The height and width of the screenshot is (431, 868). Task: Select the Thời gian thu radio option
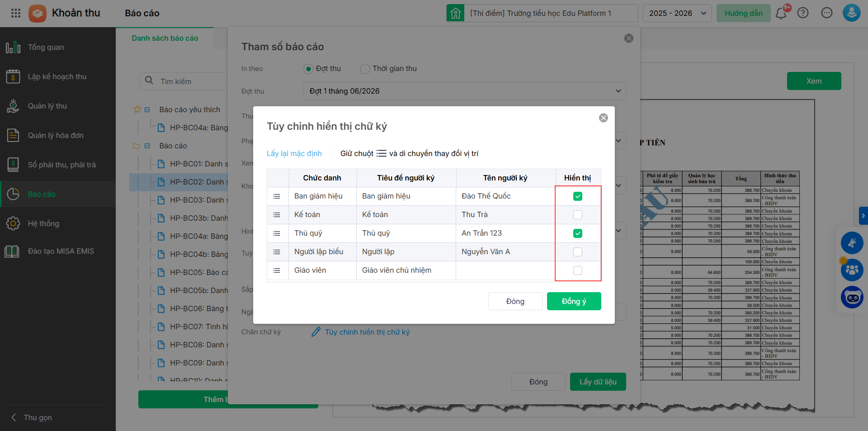(x=365, y=69)
